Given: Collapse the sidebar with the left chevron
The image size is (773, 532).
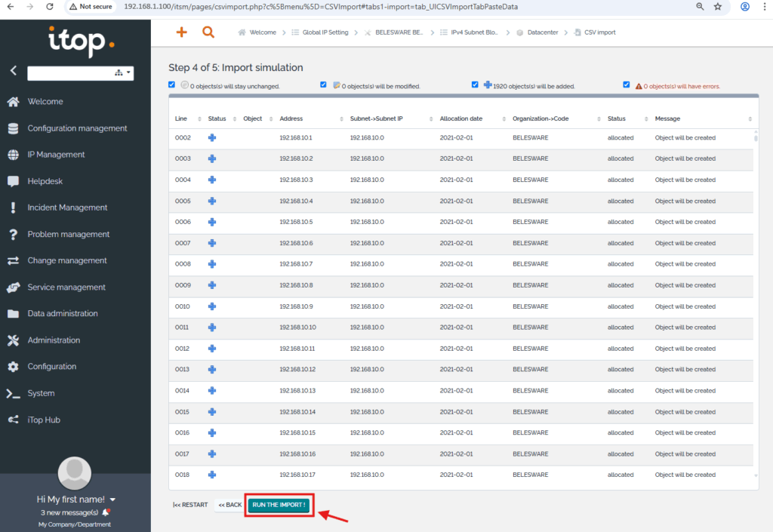Looking at the screenshot, I should click(x=13, y=70).
